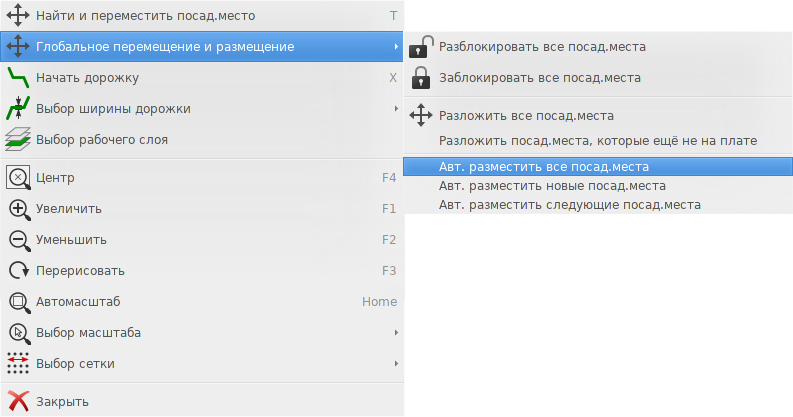
Task: Click the green track icon for Начать дорожку
Action: pos(18,78)
